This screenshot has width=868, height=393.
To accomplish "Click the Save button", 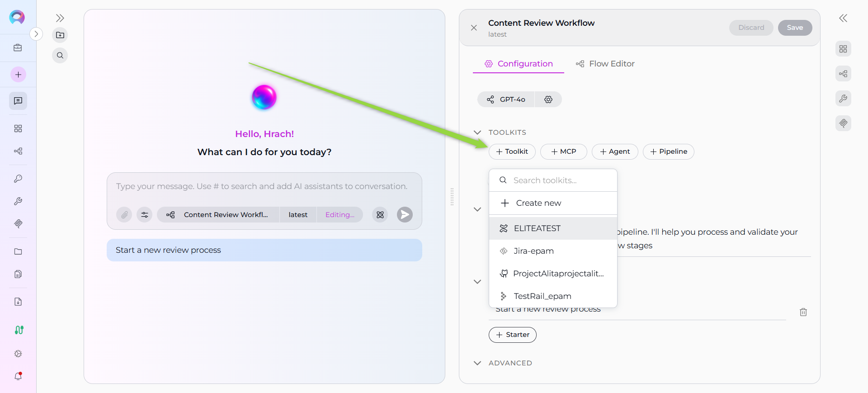I will pos(794,28).
